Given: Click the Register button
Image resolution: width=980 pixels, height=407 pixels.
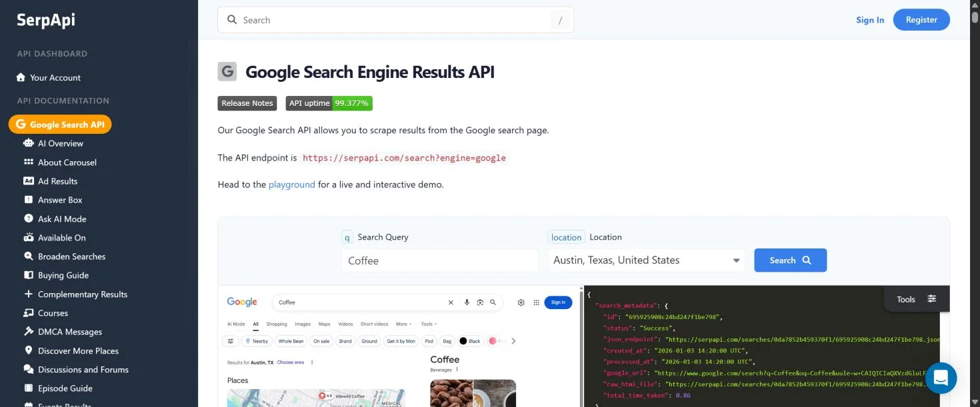Looking at the screenshot, I should [x=921, y=20].
